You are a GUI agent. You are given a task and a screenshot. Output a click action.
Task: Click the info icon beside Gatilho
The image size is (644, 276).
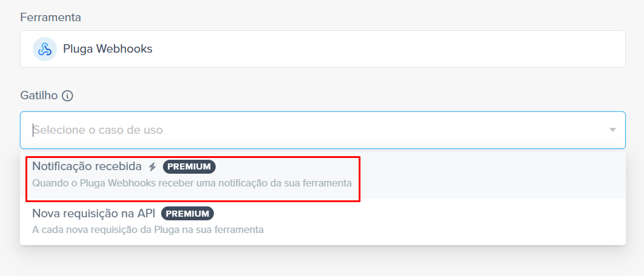pyautogui.click(x=67, y=96)
